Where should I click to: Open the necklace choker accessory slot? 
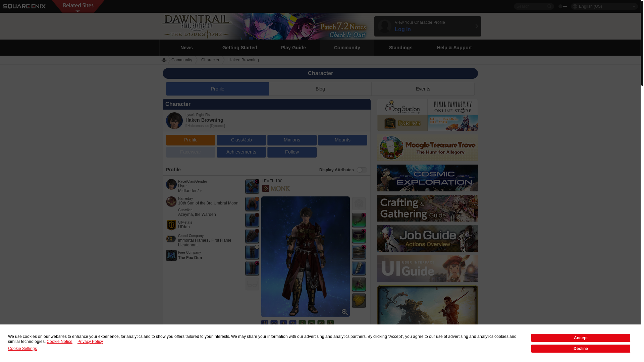tap(359, 236)
